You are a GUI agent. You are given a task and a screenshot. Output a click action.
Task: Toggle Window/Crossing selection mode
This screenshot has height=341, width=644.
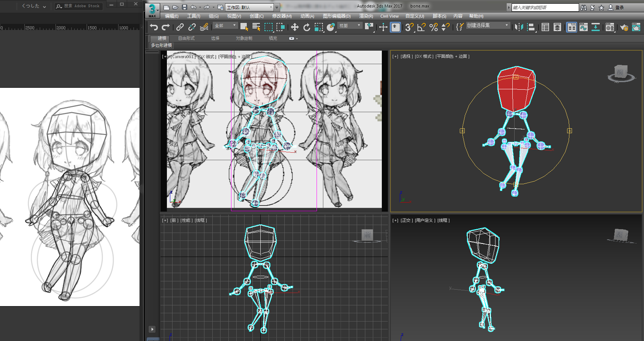281,27
